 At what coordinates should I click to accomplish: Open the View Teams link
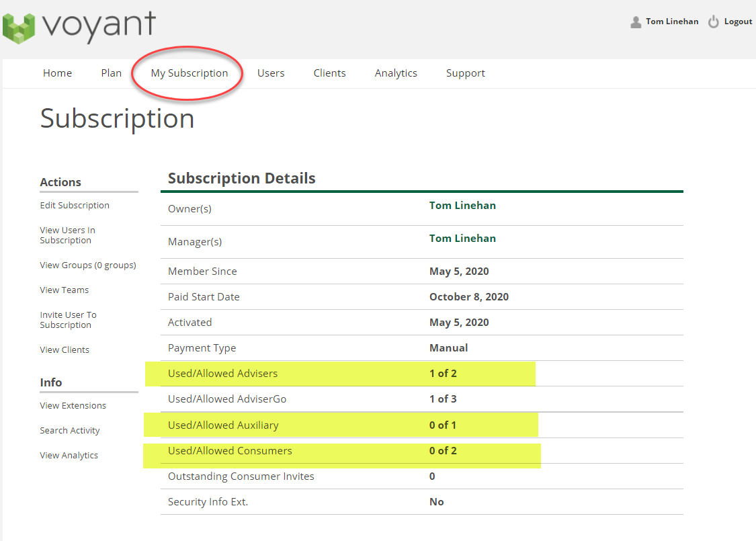pos(64,290)
